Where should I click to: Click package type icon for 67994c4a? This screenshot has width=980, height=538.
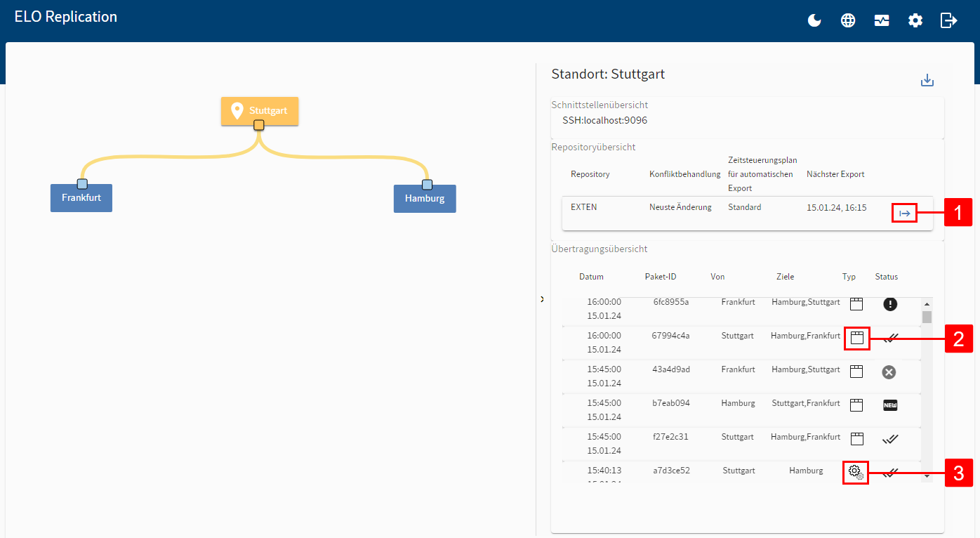click(x=856, y=338)
